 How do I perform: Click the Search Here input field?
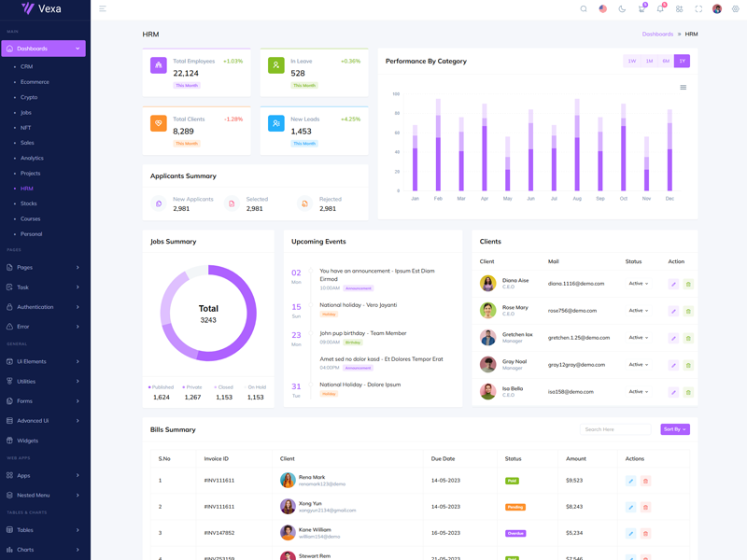click(614, 429)
